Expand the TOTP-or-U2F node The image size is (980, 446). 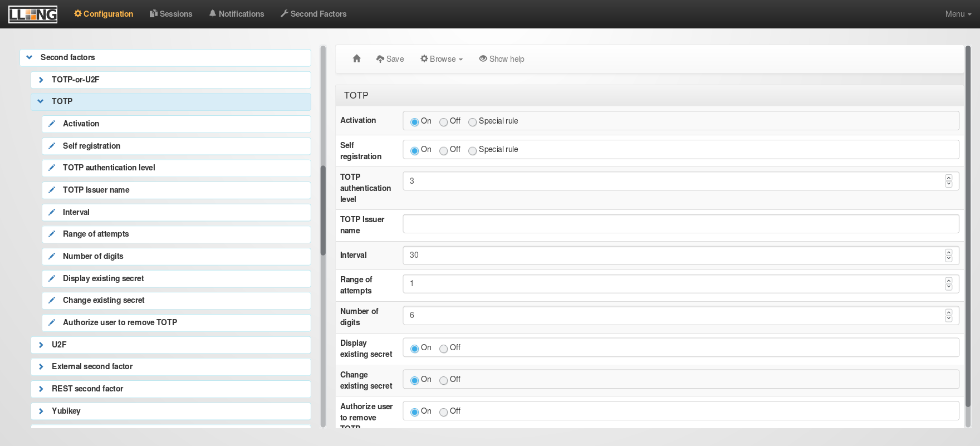point(41,80)
